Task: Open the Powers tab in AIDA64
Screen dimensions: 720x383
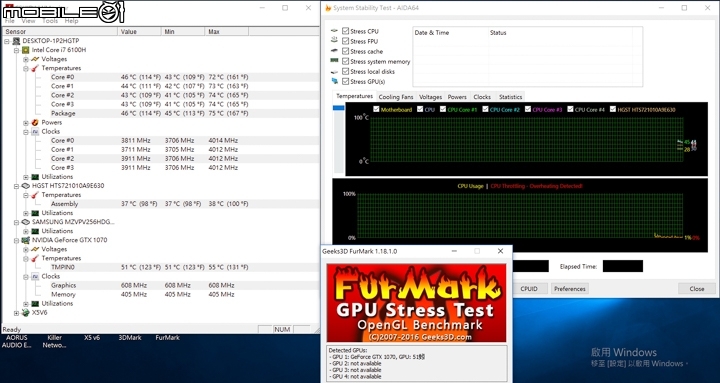Action: [x=457, y=97]
